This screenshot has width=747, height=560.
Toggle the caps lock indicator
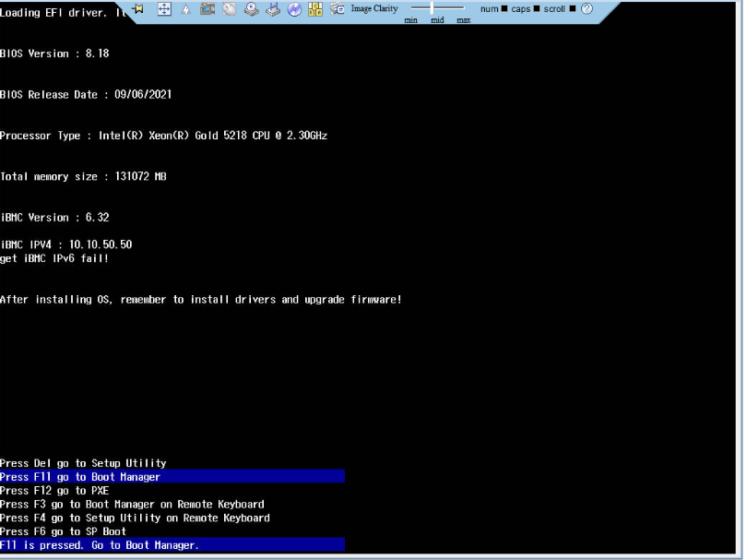coord(537,9)
